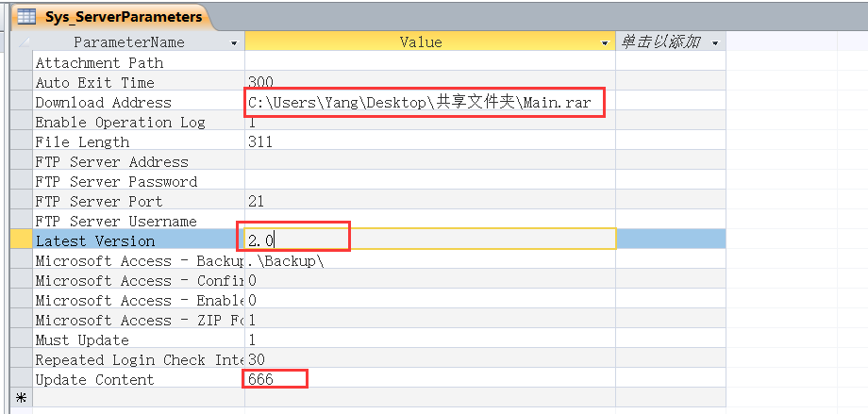Click the FTP Server Password cell
This screenshot has height=414, width=868.
pyautogui.click(x=139, y=182)
